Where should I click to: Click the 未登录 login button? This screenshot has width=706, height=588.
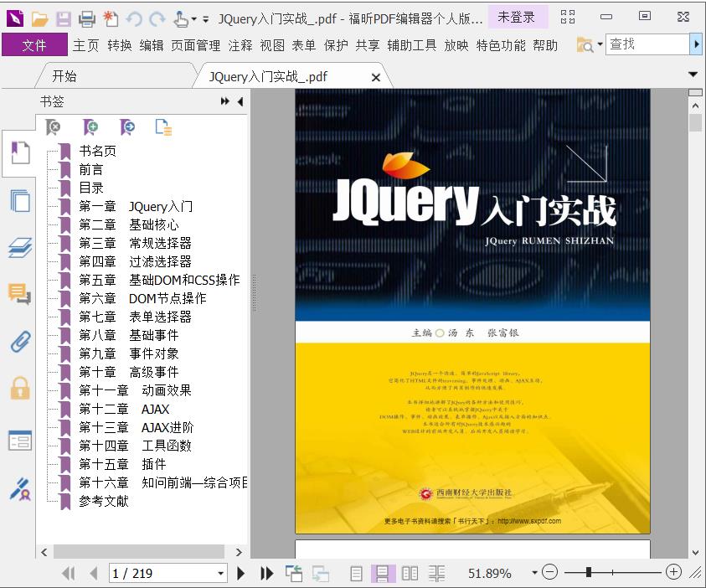(x=517, y=17)
